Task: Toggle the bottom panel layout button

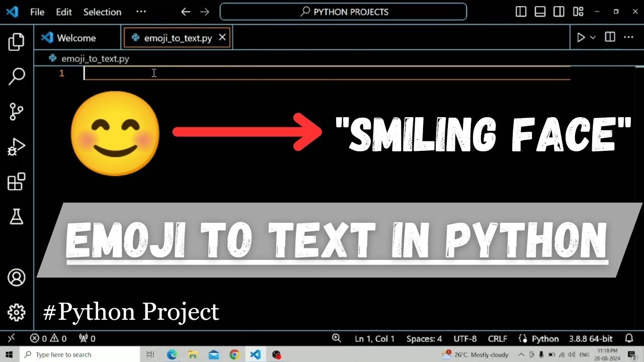Action: pos(540,12)
